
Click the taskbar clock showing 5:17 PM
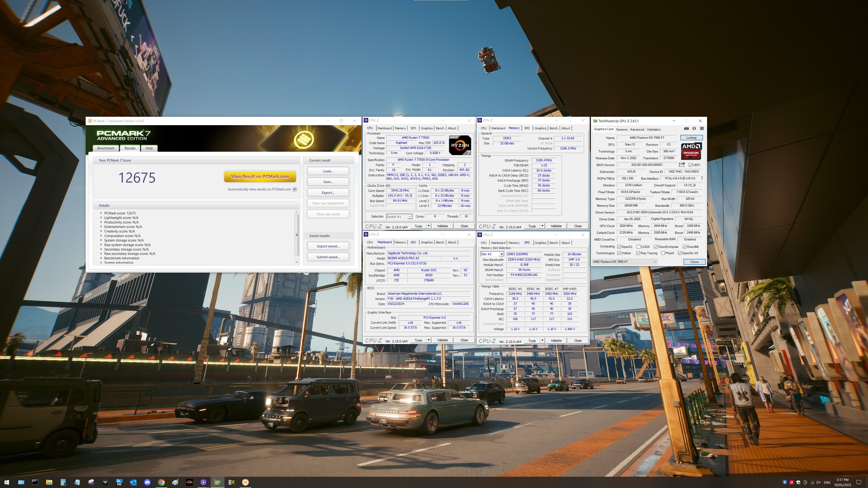point(842,482)
